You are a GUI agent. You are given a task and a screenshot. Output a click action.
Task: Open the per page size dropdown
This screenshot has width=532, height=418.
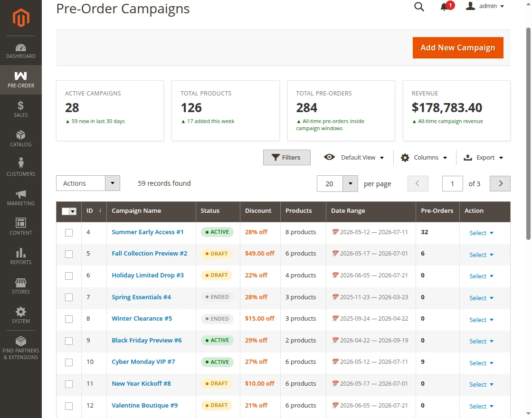(350, 183)
